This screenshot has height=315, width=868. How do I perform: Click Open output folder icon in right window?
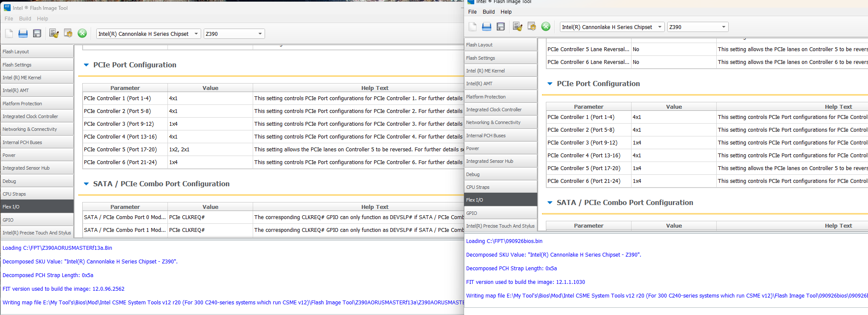click(x=532, y=27)
